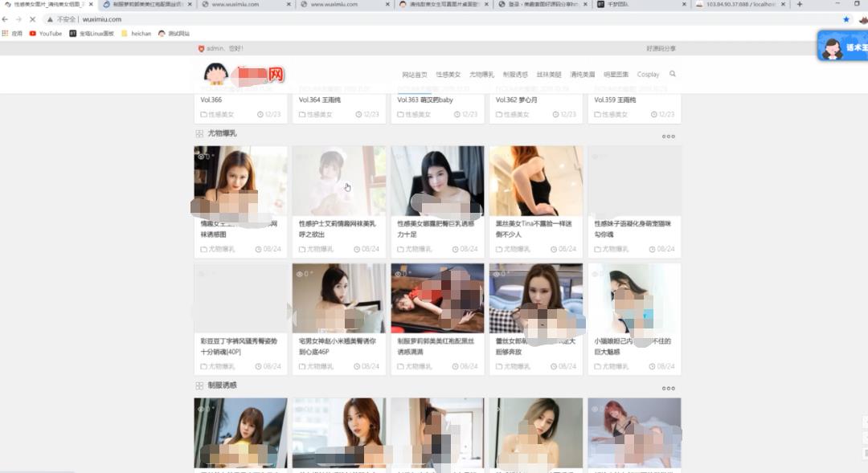Click the YouTube icon in the bookmarks bar

tap(32, 33)
